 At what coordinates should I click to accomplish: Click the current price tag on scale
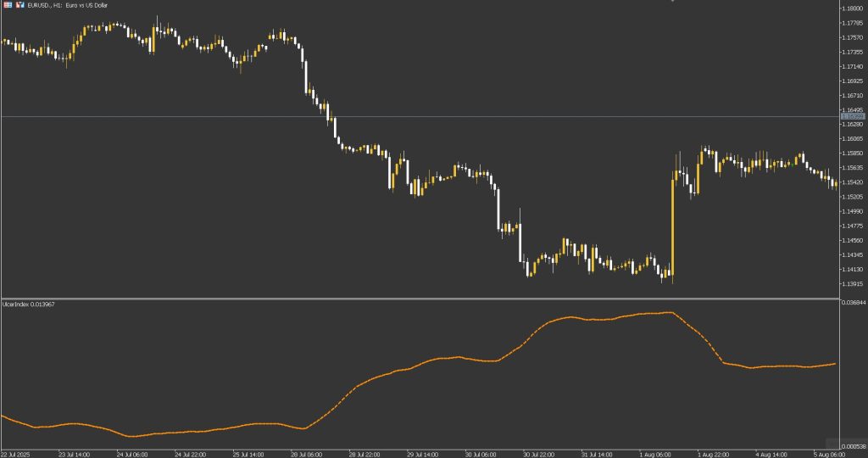tap(853, 116)
